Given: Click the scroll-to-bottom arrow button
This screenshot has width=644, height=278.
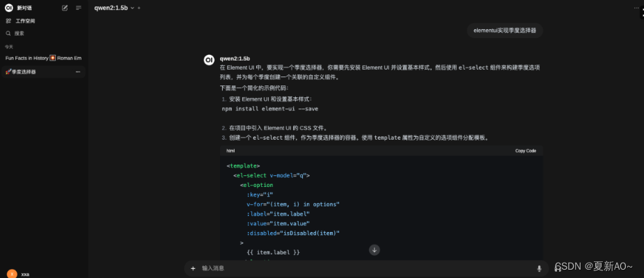Looking at the screenshot, I should 374,250.
